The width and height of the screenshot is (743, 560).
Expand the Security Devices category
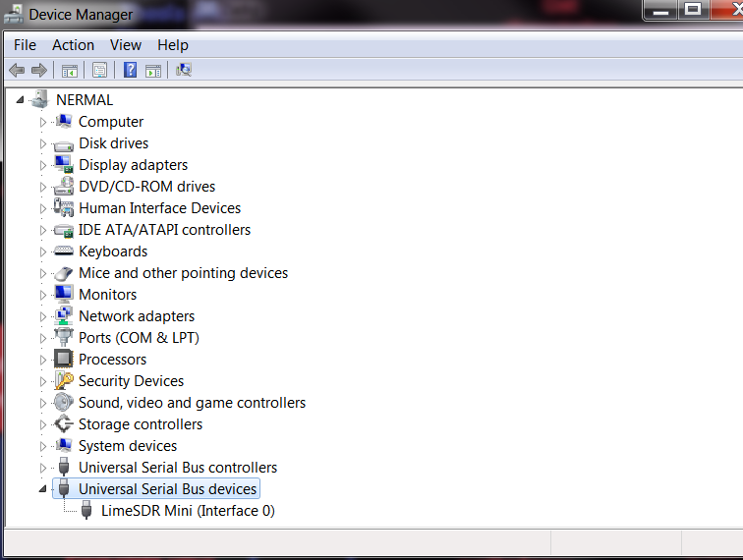click(x=42, y=381)
